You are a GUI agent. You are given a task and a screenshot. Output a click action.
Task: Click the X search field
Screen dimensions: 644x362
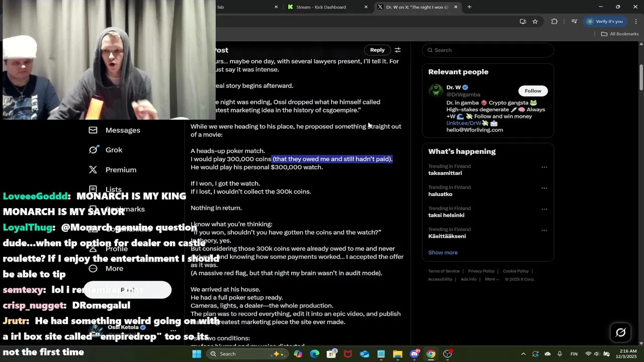point(488,50)
